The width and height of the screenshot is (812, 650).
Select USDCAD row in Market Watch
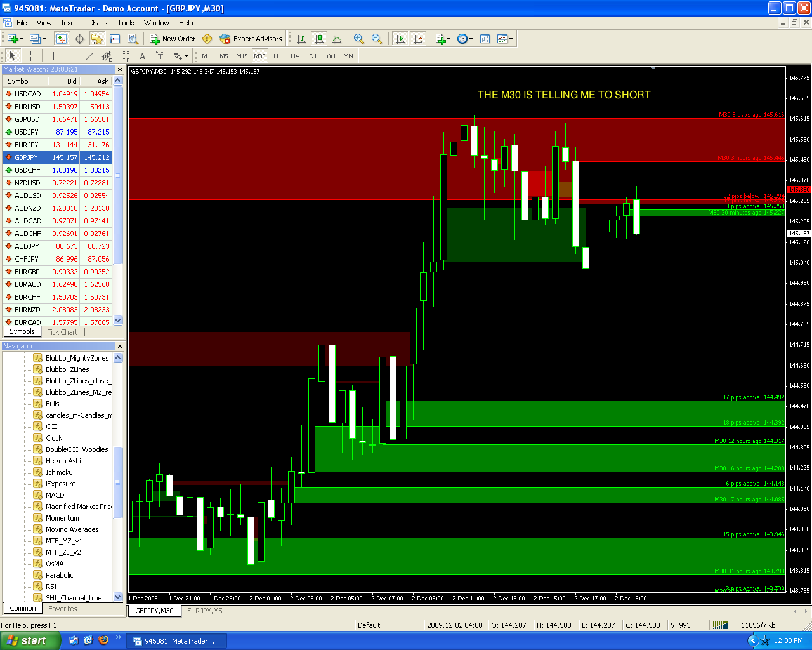[58, 94]
